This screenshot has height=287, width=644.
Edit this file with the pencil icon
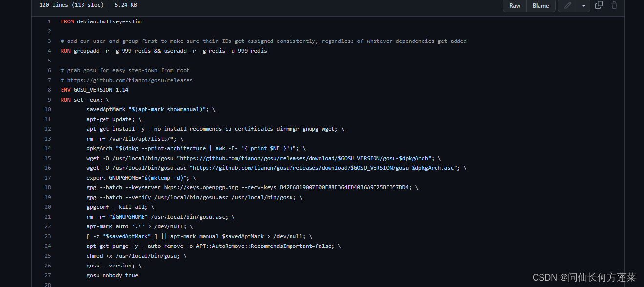pos(568,6)
